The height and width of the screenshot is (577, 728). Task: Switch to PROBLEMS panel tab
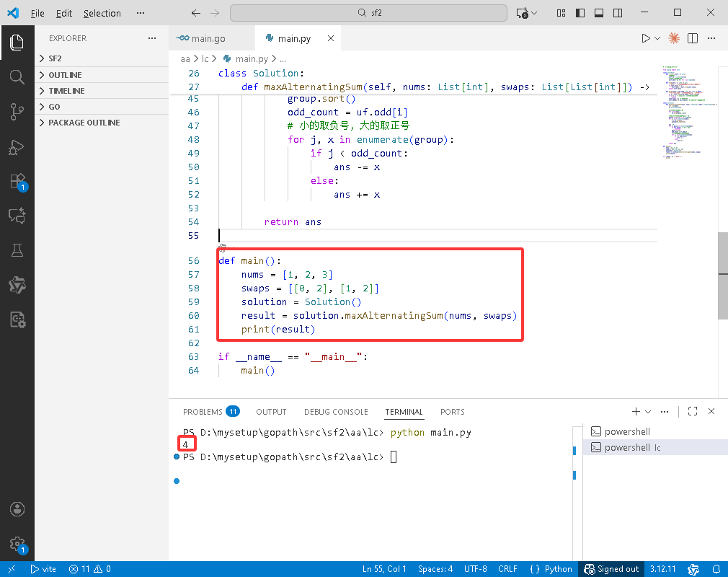click(x=211, y=412)
